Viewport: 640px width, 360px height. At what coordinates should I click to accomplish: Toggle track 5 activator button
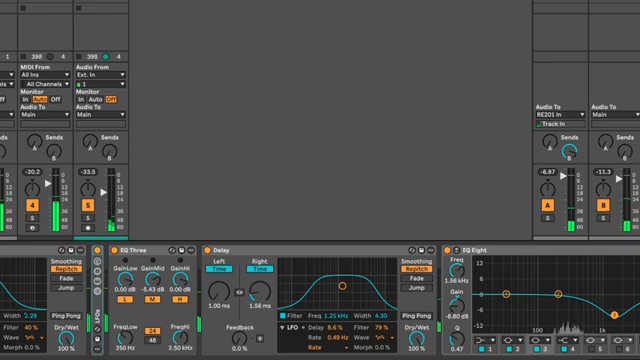[88, 205]
